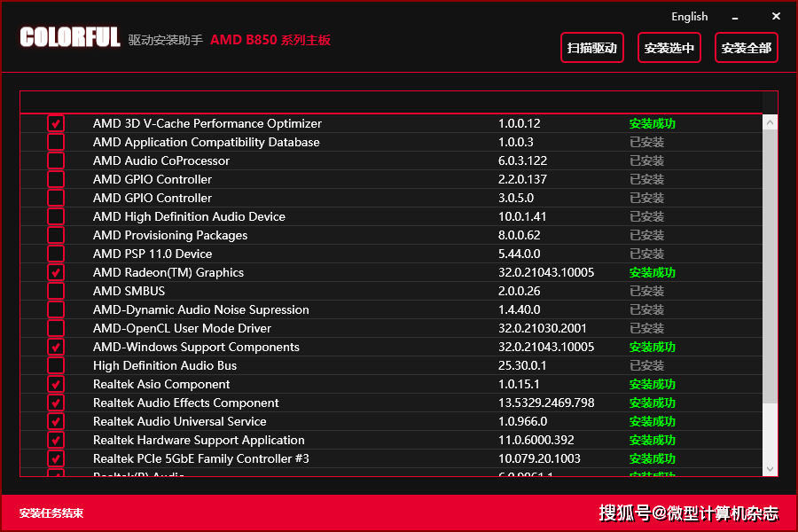This screenshot has width=798, height=532.
Task: Check High Definition Audio Bus checkbox
Action: 56,365
